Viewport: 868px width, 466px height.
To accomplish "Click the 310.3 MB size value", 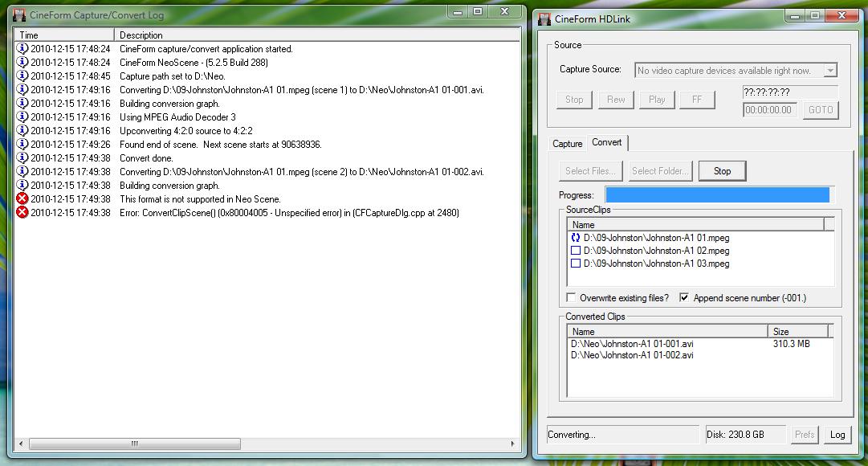I will tap(792, 344).
